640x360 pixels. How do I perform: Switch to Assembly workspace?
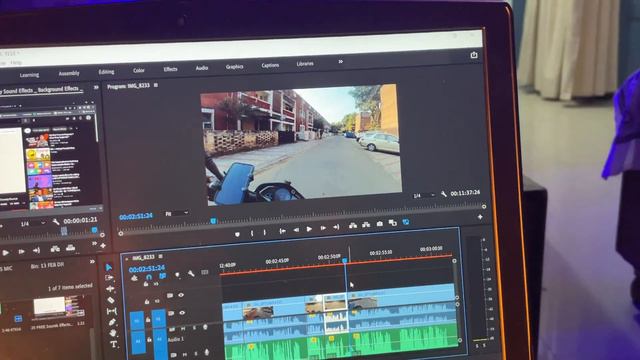pyautogui.click(x=69, y=73)
